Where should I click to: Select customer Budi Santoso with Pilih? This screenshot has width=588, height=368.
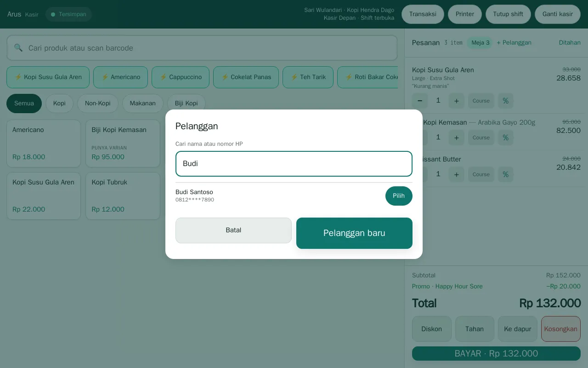399,196
